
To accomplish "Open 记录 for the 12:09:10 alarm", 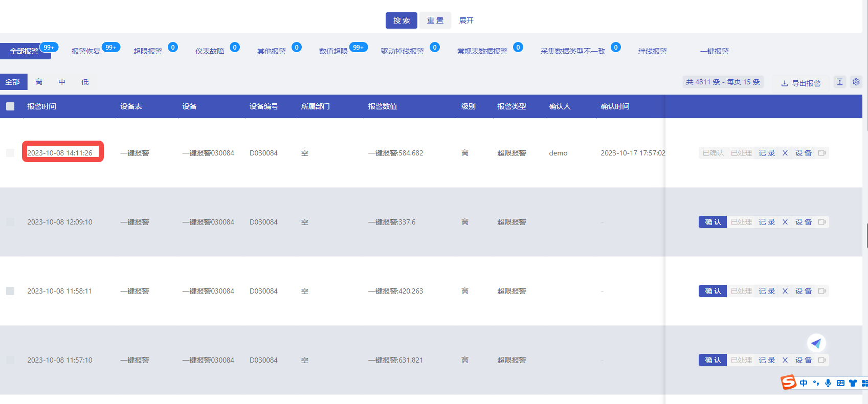I will pos(767,222).
